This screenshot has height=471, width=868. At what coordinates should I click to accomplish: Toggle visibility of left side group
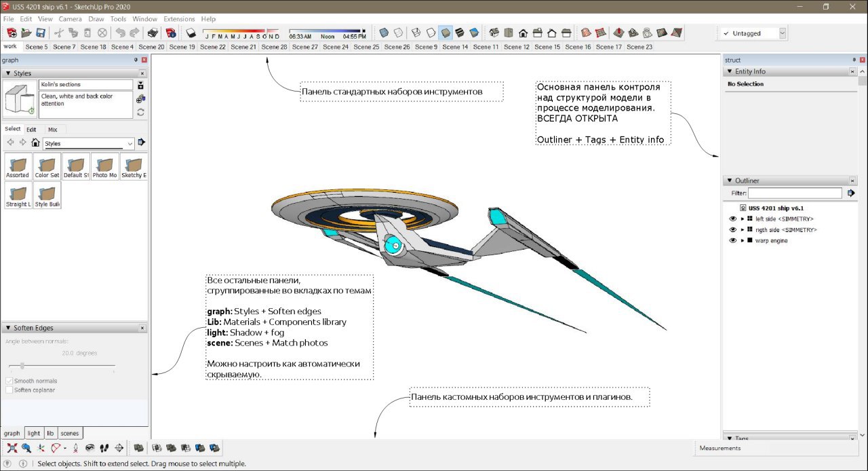(x=732, y=219)
